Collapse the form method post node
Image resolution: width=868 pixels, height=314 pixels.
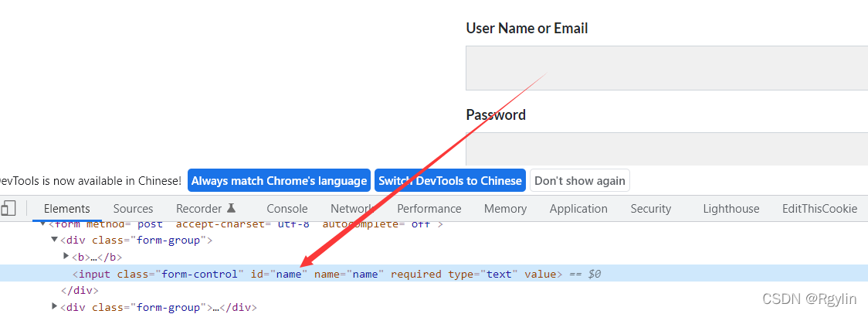[43, 223]
